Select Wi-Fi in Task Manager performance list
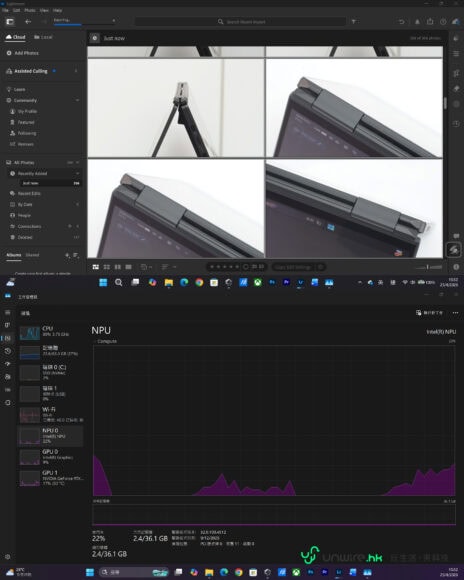Viewport: 464px width, 580px height. (x=50, y=414)
